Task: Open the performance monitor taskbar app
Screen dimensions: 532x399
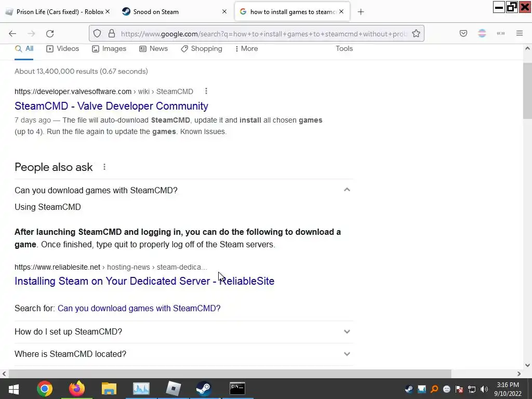Action: pyautogui.click(x=141, y=389)
